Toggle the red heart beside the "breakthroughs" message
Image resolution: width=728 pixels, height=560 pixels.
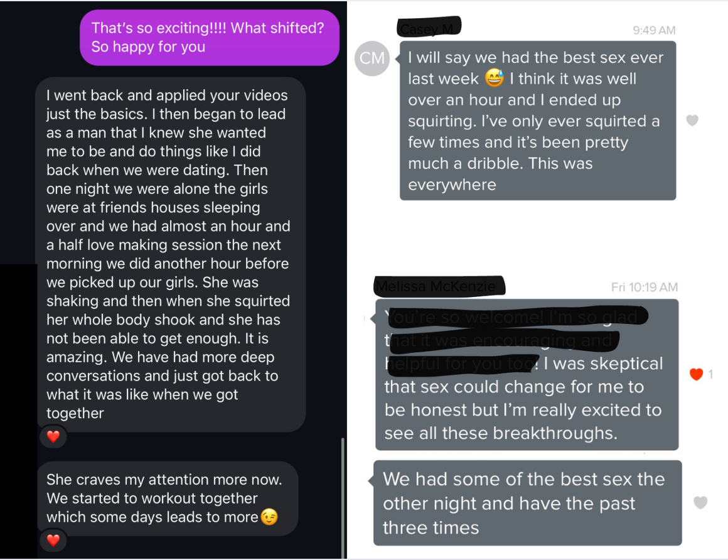(696, 374)
